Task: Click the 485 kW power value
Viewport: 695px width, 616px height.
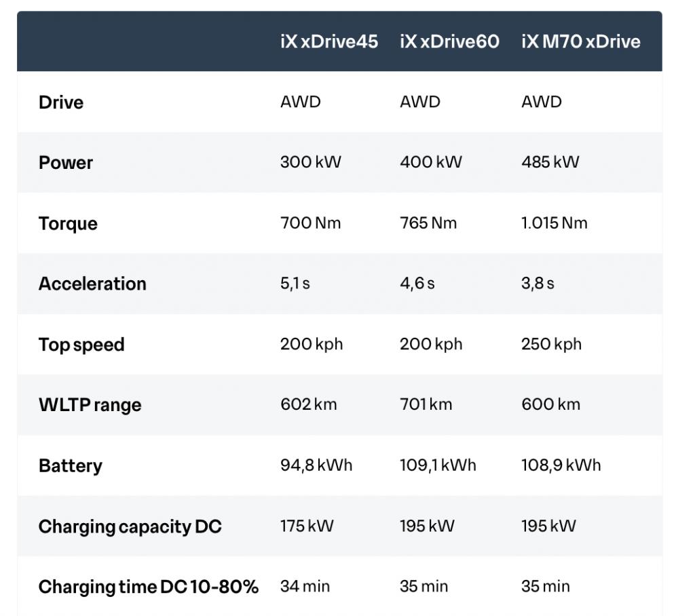Action: [x=550, y=161]
